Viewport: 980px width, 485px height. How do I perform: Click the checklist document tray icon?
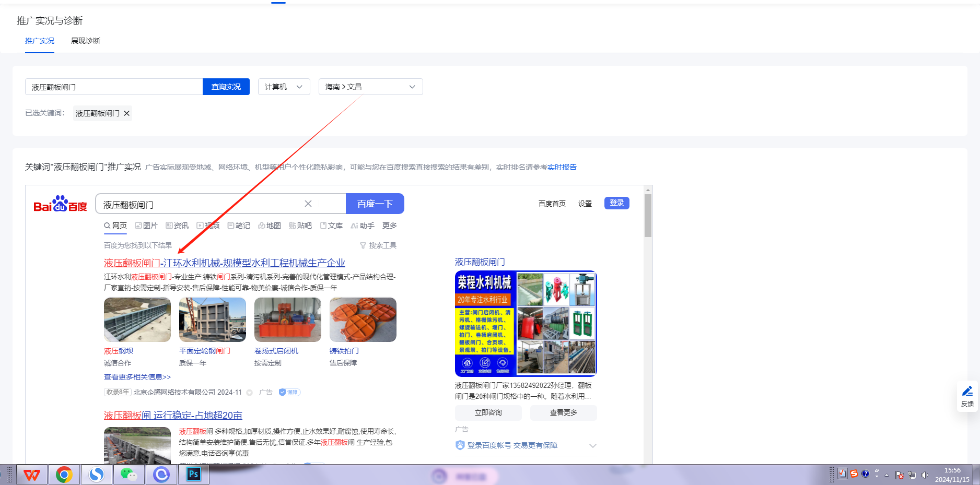pyautogui.click(x=842, y=474)
